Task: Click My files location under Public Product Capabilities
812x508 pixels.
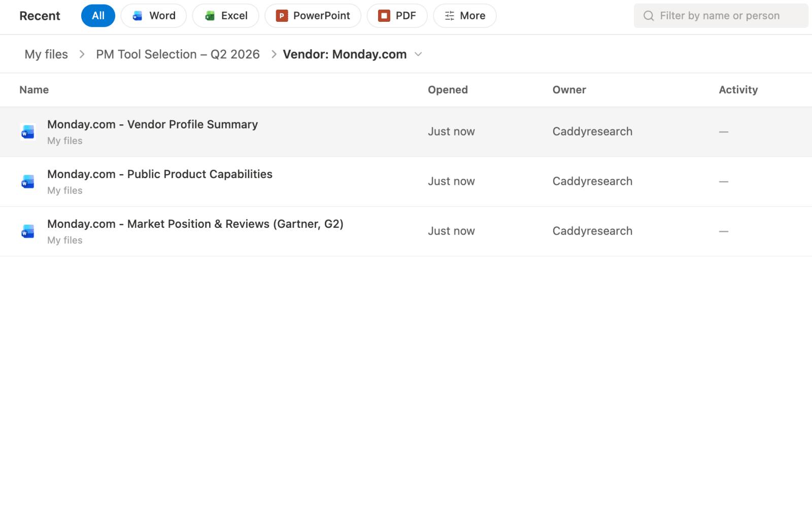Action: coord(65,190)
